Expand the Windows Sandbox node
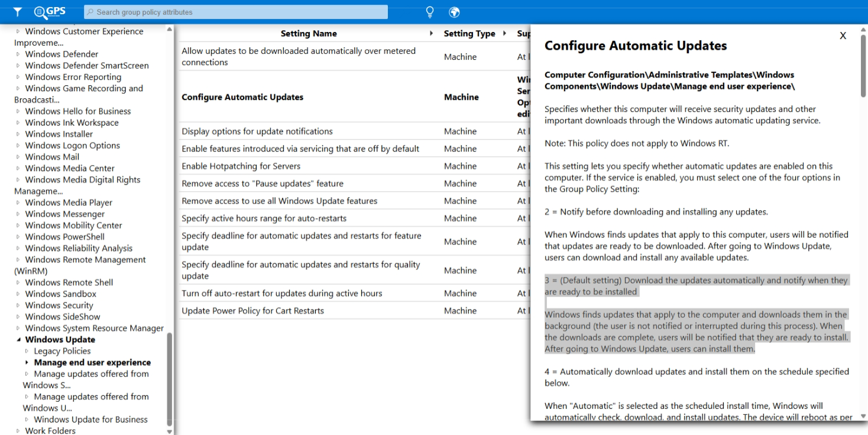 pyautogui.click(x=18, y=294)
